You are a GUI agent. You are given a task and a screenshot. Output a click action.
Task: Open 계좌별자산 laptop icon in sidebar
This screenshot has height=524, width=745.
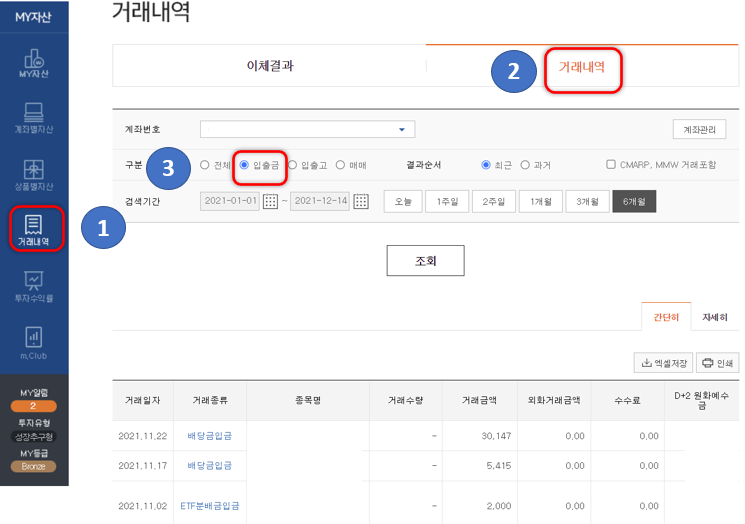point(34,118)
